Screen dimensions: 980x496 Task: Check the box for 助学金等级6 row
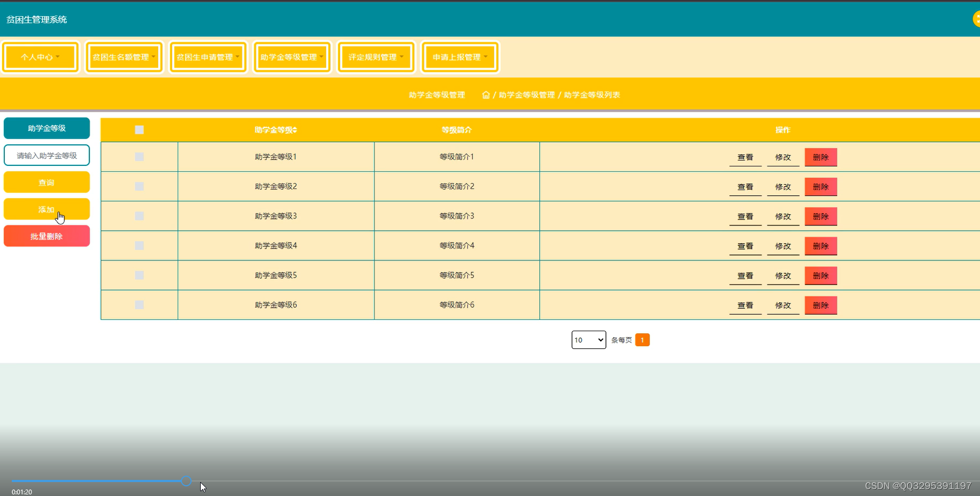[x=140, y=304]
